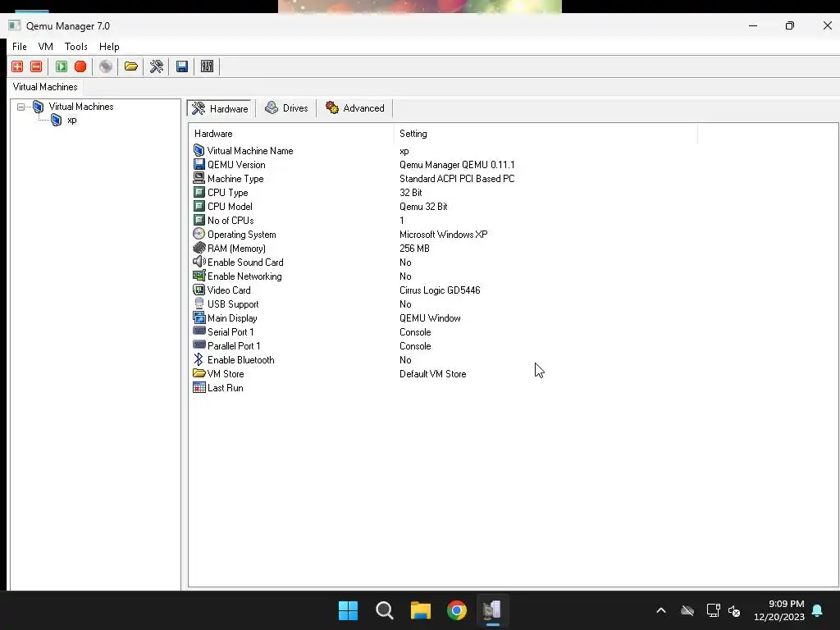
Task: Click the Enable Networking card icon
Action: [199, 276]
